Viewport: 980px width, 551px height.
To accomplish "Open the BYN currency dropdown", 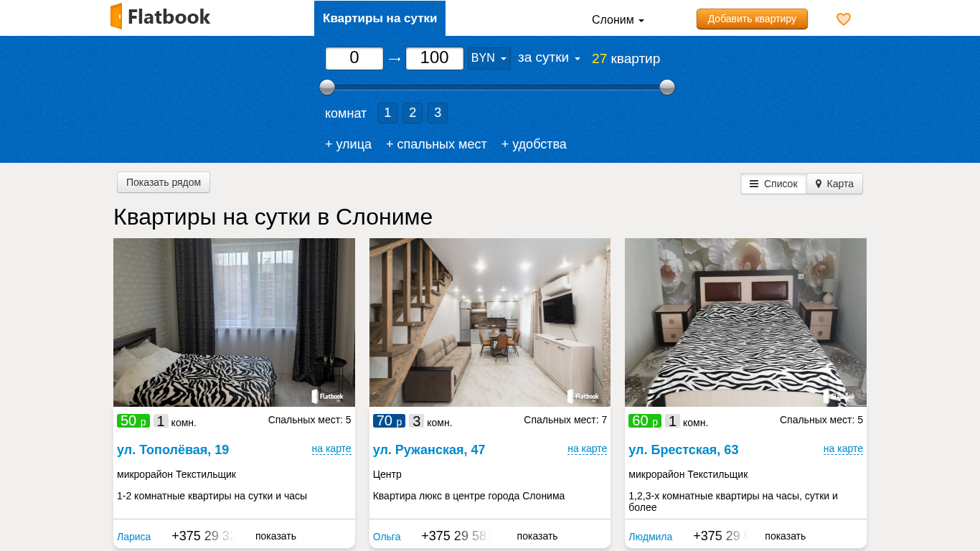I will click(x=489, y=58).
